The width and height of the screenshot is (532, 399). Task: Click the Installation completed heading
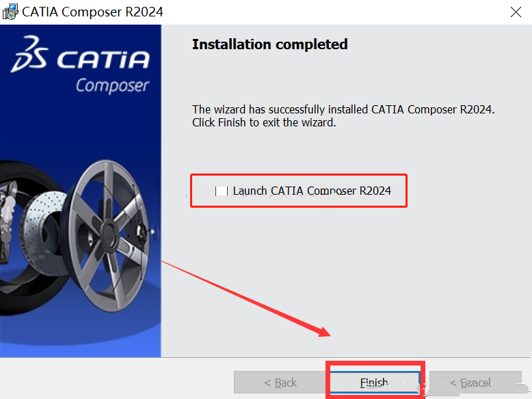pyautogui.click(x=270, y=44)
